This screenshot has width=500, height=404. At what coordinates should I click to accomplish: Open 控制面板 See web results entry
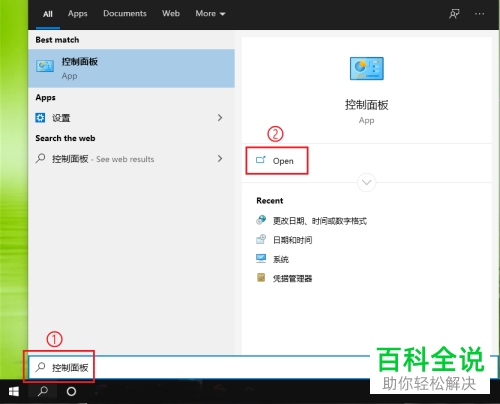tap(131, 159)
